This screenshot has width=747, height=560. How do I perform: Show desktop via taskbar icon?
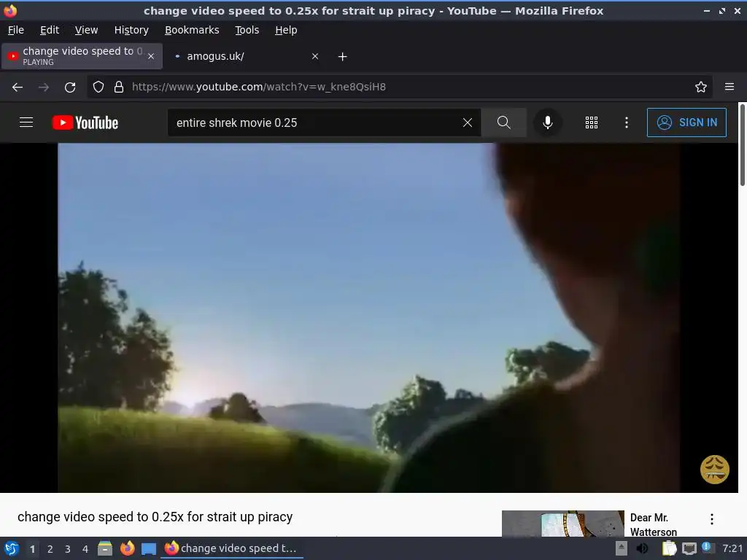(149, 549)
